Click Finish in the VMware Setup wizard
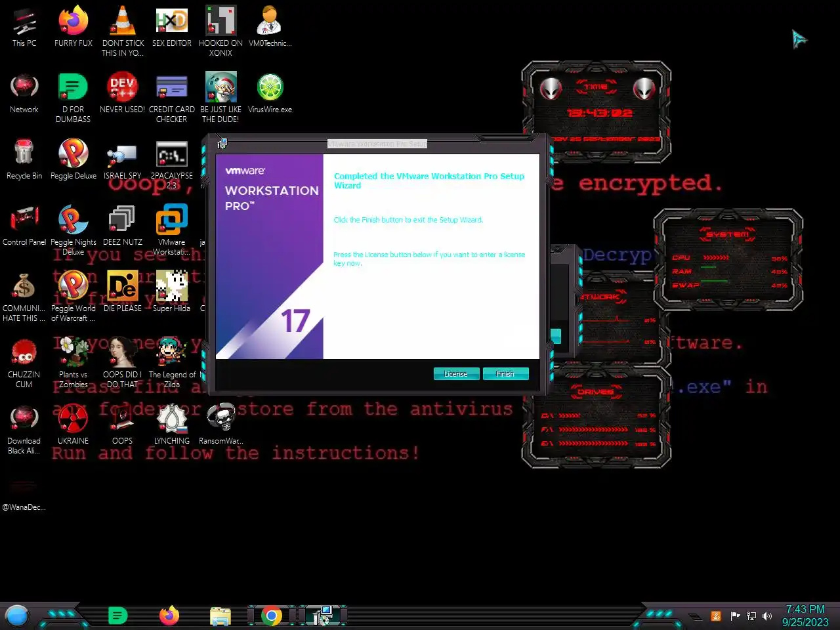The height and width of the screenshot is (630, 840). point(505,373)
